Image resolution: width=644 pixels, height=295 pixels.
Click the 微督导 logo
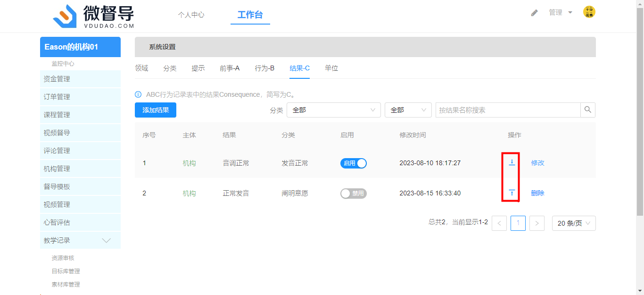(x=93, y=16)
